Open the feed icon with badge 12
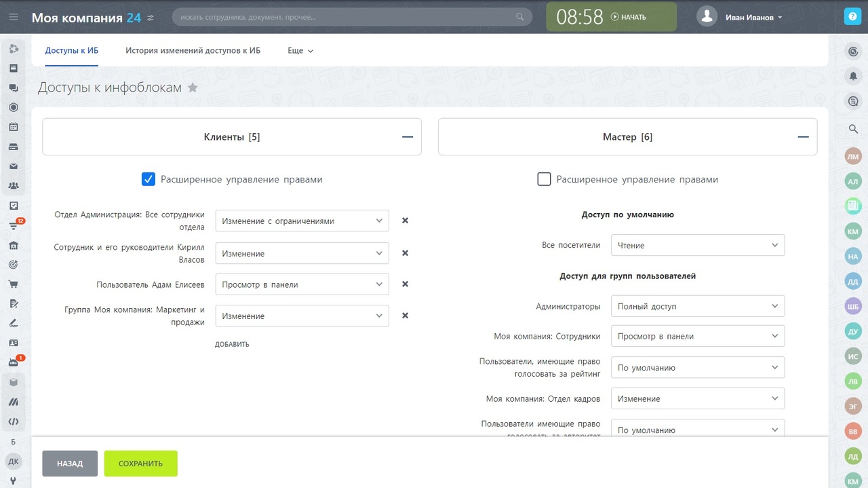Image resolution: width=868 pixels, height=488 pixels. pyautogui.click(x=14, y=225)
